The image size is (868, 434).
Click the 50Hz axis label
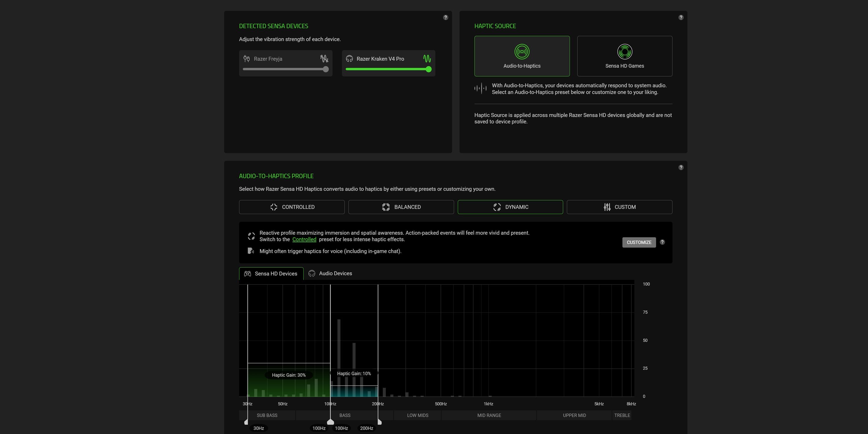(x=283, y=404)
